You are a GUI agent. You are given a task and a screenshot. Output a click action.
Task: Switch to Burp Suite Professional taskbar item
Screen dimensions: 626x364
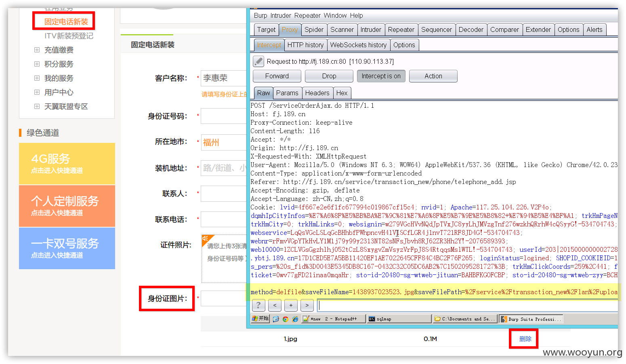(530, 319)
